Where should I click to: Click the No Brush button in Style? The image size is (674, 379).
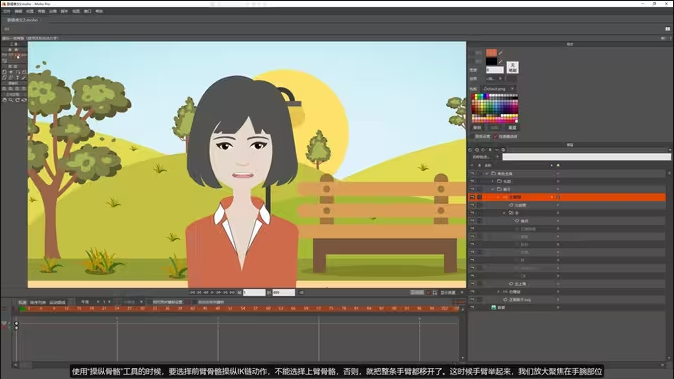(x=512, y=67)
